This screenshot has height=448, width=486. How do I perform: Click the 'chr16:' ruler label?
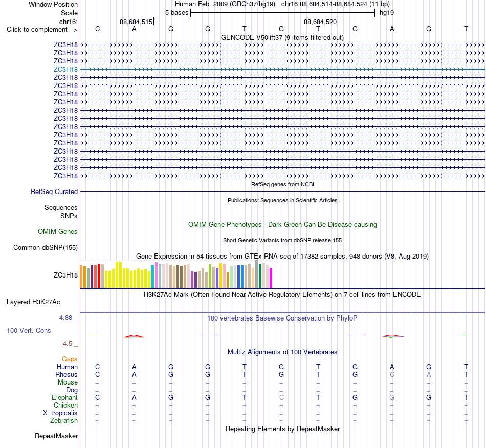coord(69,22)
